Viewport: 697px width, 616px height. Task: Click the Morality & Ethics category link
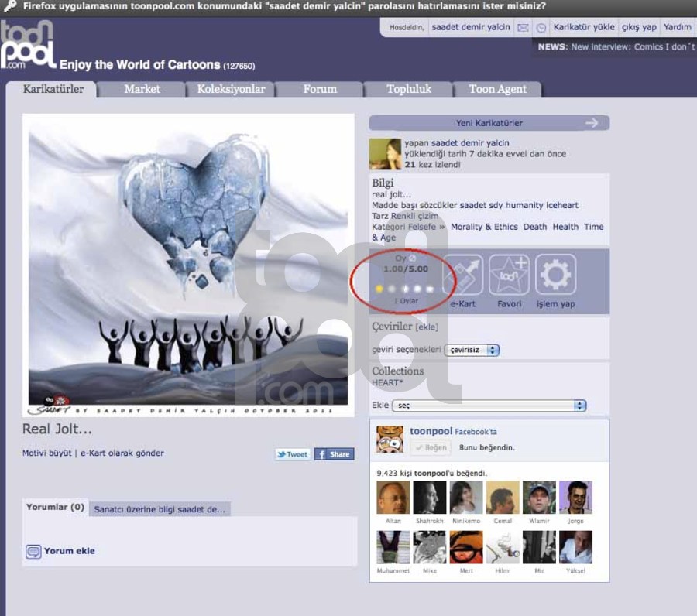[x=484, y=227]
